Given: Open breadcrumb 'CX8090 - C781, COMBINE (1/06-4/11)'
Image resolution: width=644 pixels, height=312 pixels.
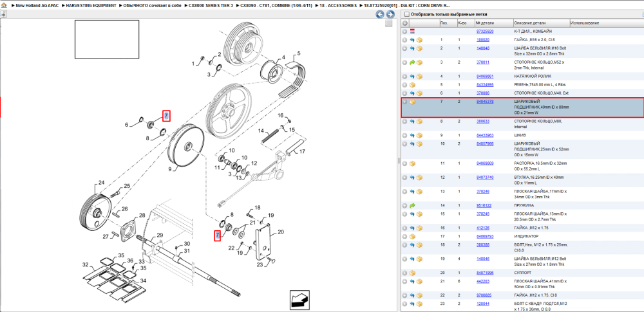Looking at the screenshot, I should tap(277, 6).
